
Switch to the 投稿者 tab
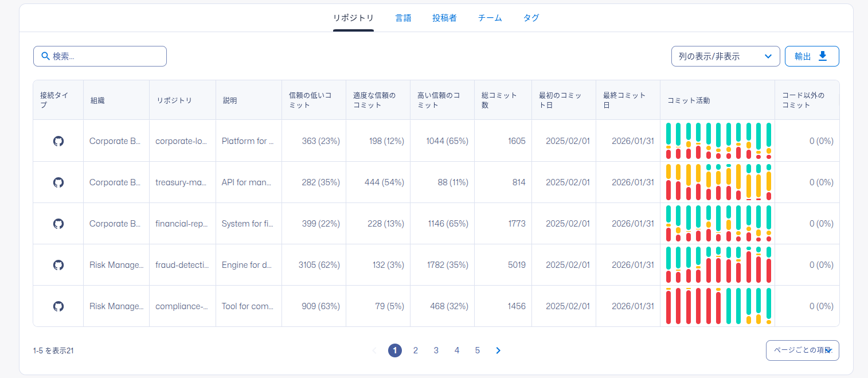coord(444,18)
